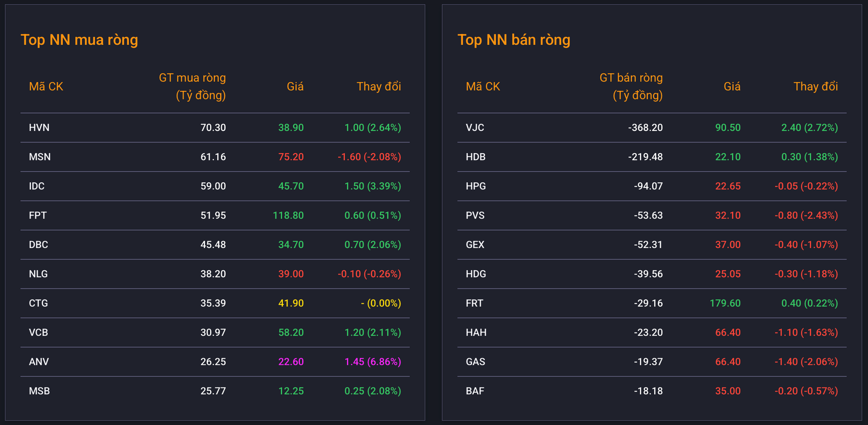
Task: Click the 'Top NN bán ròng' heading
Action: coord(514,40)
